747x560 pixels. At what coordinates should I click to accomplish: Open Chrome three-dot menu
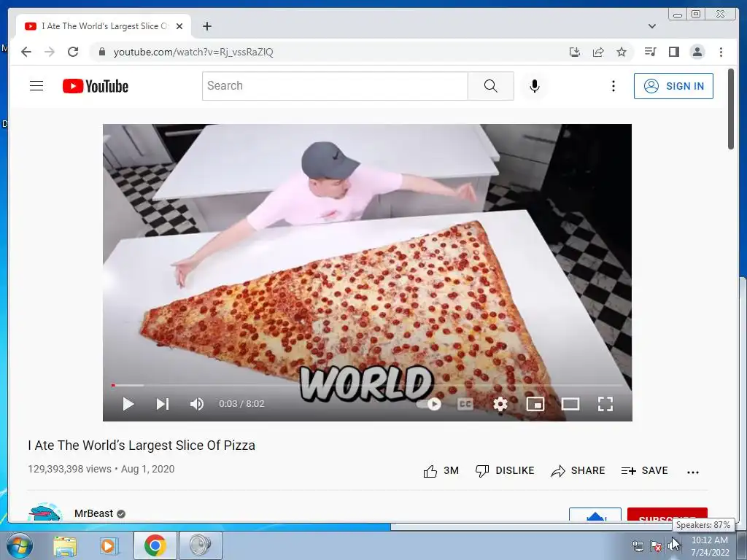[x=721, y=52]
